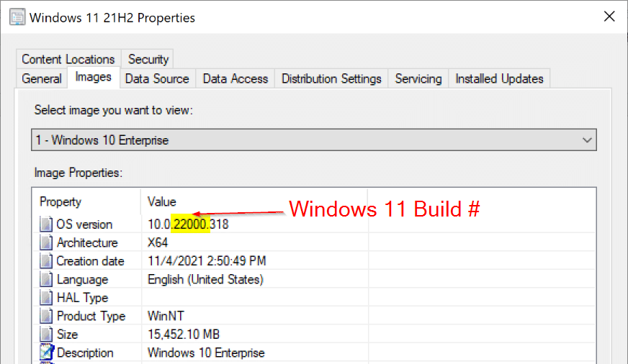Open the Installed Updates tab
Image resolution: width=628 pixels, height=364 pixels.
click(x=499, y=78)
